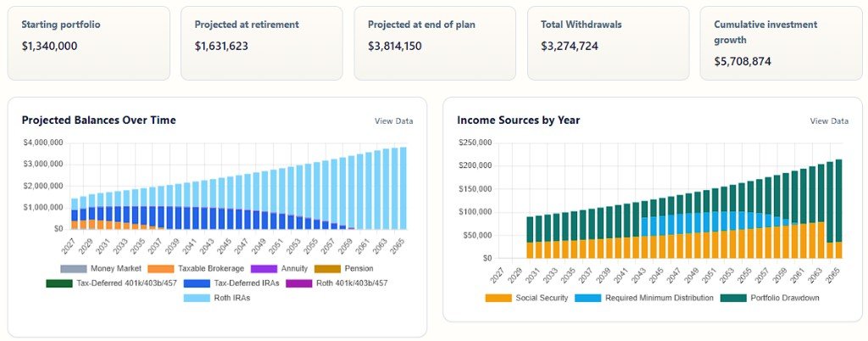Click the Income Sources by Year heading

point(519,120)
